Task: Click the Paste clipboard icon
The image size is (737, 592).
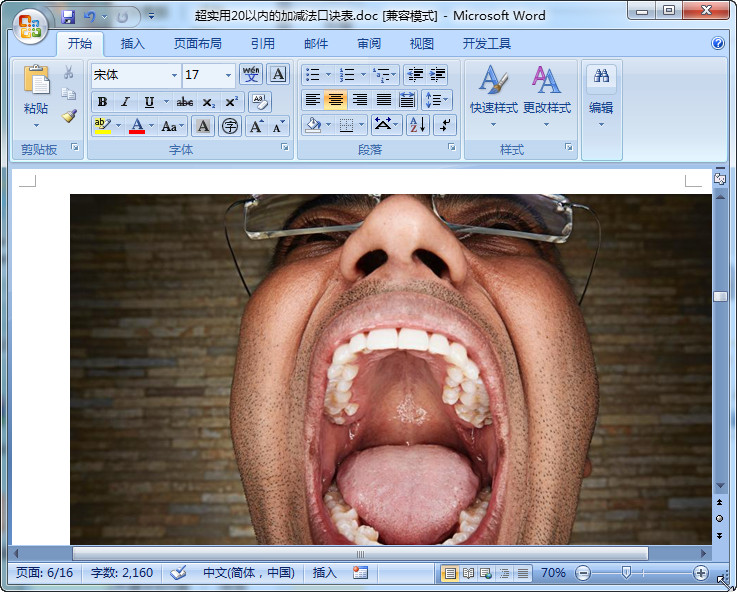Action: click(36, 79)
